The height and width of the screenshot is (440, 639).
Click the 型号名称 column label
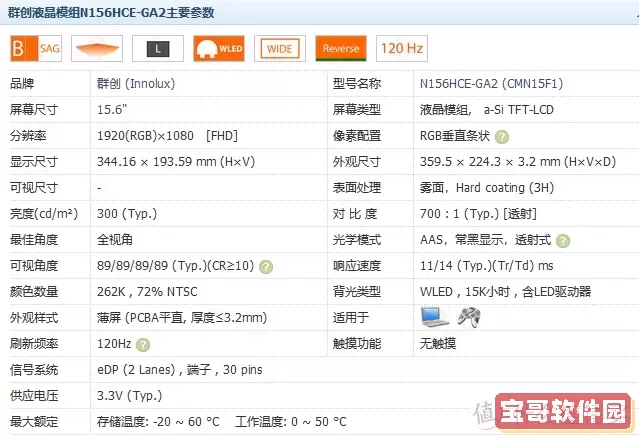tap(357, 84)
